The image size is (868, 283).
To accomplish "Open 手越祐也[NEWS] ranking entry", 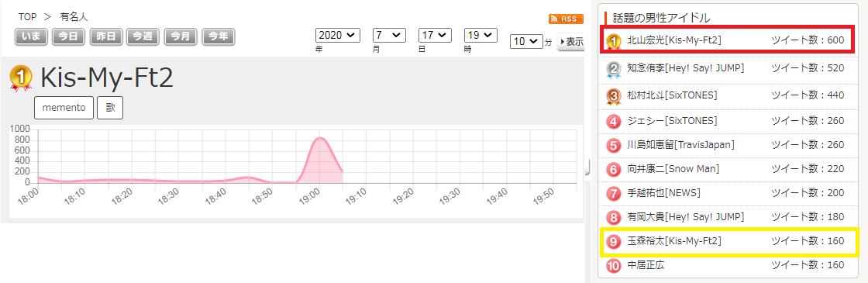I will point(663,193).
